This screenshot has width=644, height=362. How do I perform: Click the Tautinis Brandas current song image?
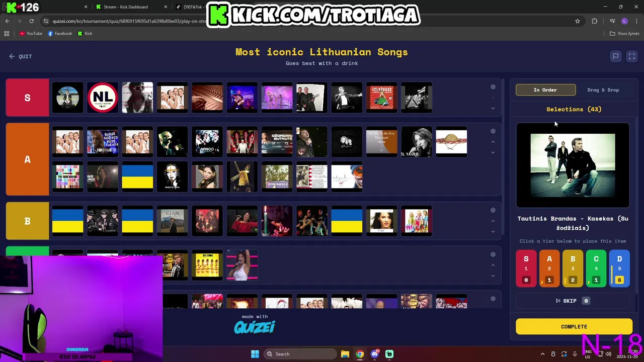click(573, 165)
